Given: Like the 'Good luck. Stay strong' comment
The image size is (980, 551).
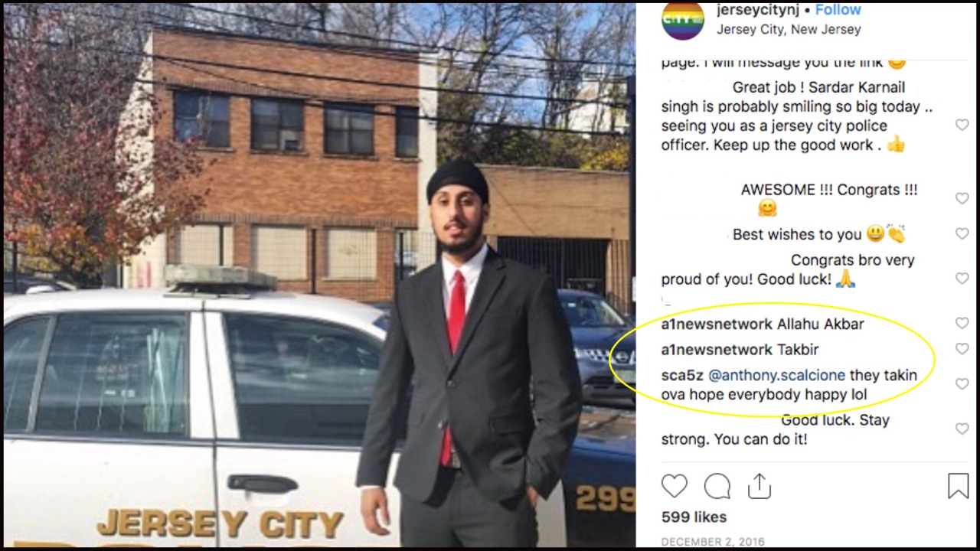Looking at the screenshot, I should click(x=962, y=429).
